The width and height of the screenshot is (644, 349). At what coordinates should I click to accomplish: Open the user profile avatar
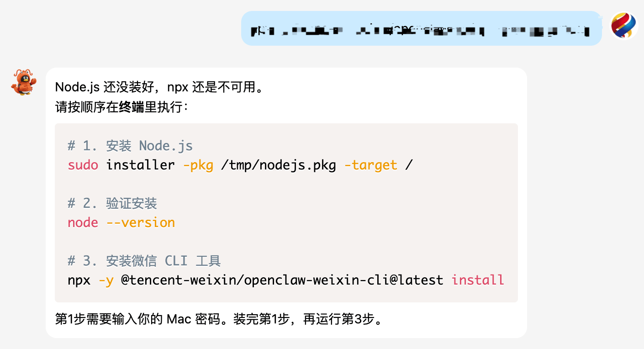coord(624,26)
